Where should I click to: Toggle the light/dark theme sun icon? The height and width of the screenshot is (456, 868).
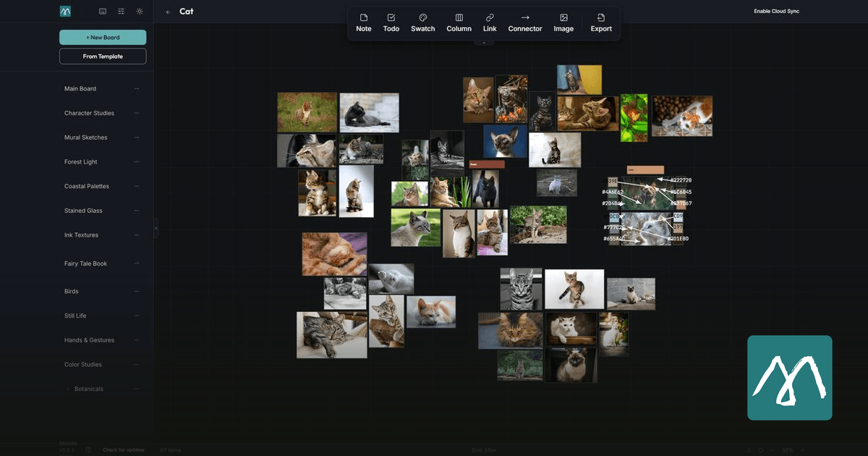[x=140, y=12]
